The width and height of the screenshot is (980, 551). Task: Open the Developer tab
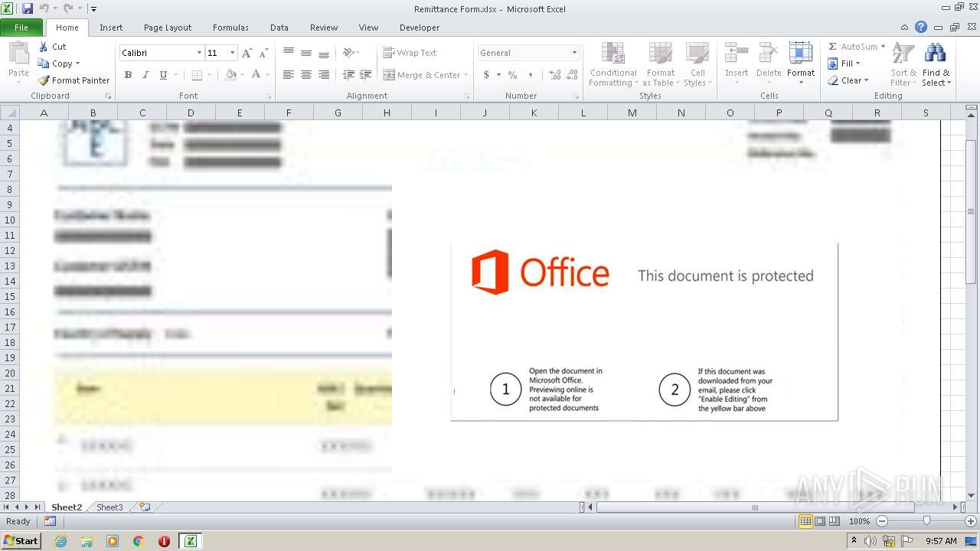coord(420,28)
